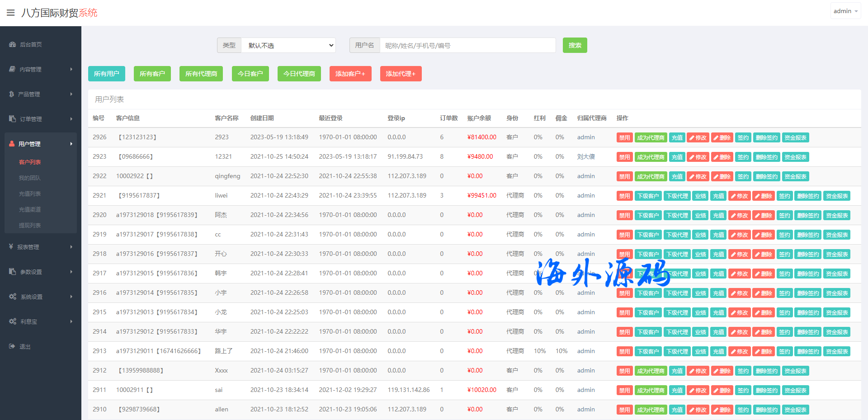868x420 pixels.
Task: Show 今日代理商 filter button
Action: click(x=299, y=74)
